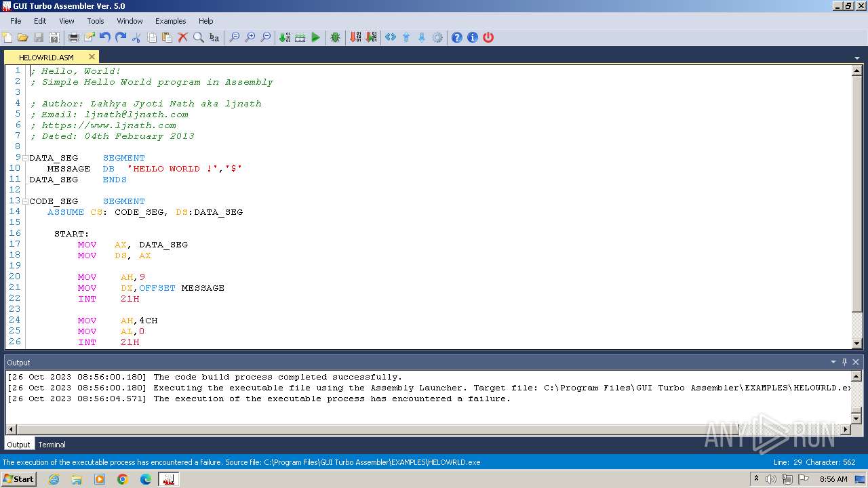Create a new file with toolbar icon
This screenshot has height=488, width=868.
point(7,37)
